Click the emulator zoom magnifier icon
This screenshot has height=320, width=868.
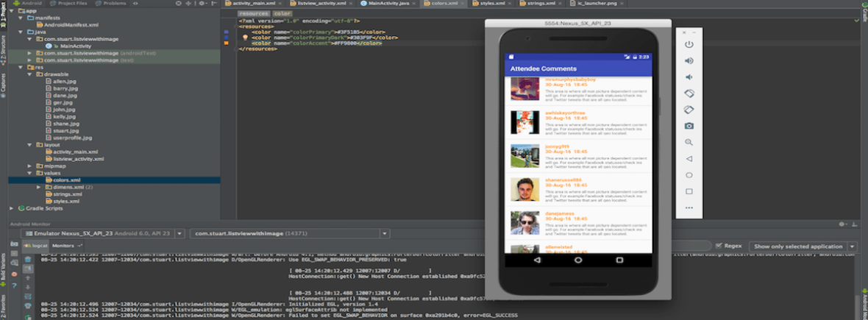pyautogui.click(x=689, y=142)
